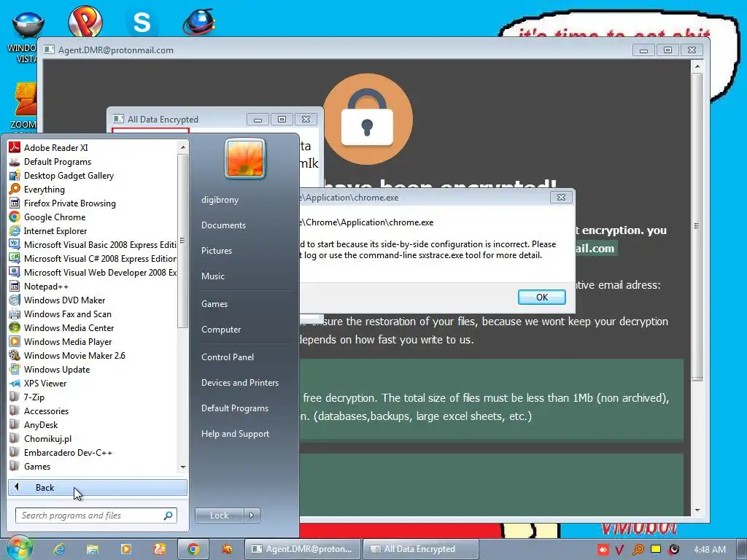The height and width of the screenshot is (560, 747).
Task: Launch Microsoft Visual C# 2008 Express Edition
Action: 93,258
